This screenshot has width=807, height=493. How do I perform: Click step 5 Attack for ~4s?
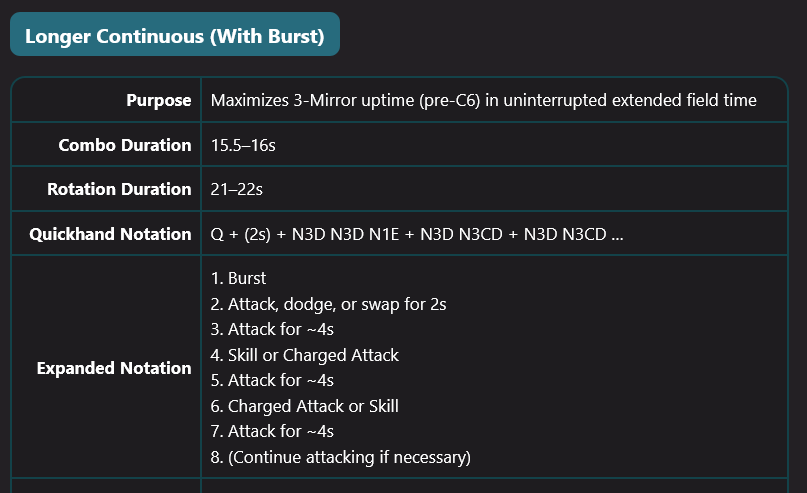(272, 380)
